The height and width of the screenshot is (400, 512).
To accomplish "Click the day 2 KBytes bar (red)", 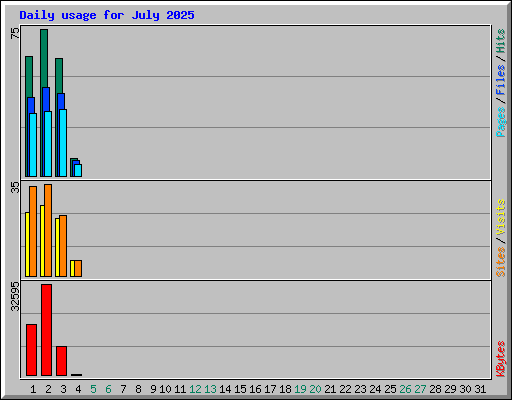I will [x=46, y=330].
